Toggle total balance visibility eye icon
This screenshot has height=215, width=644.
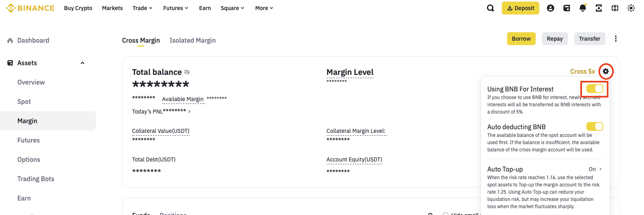pos(187,72)
